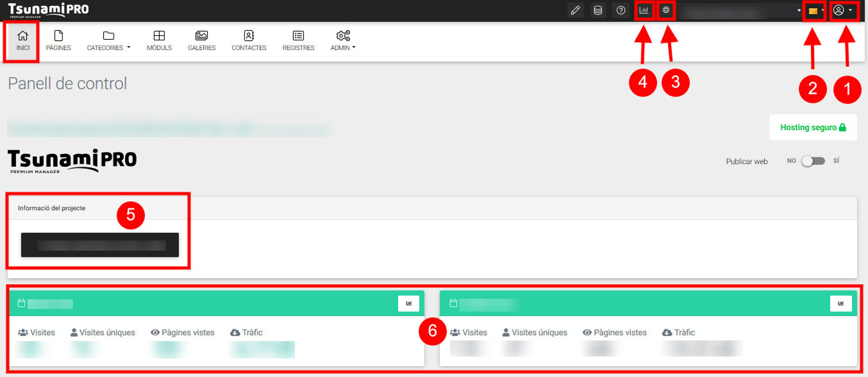Expand the Categories dropdown menu
The height and width of the screenshot is (377, 868).
(x=109, y=40)
